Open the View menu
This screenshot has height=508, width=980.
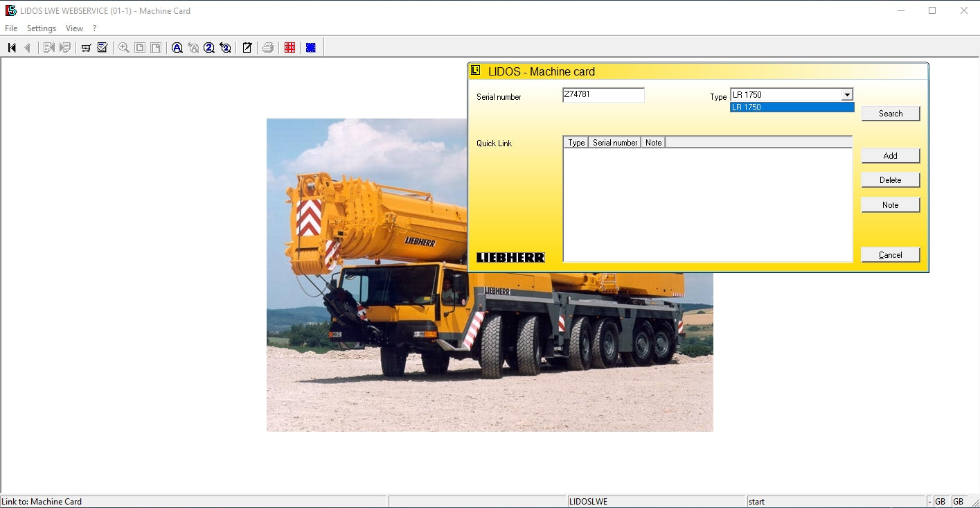pos(74,28)
